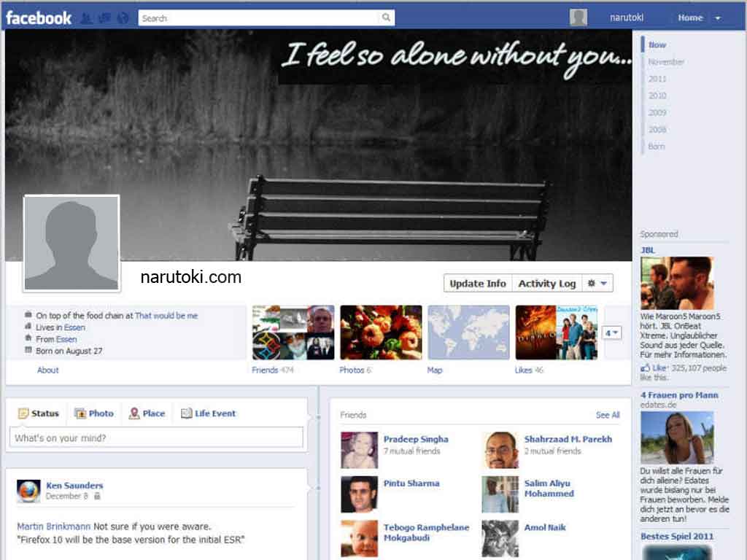747x560 pixels.
Task: Click the 'Likes 46' label
Action: click(x=529, y=370)
